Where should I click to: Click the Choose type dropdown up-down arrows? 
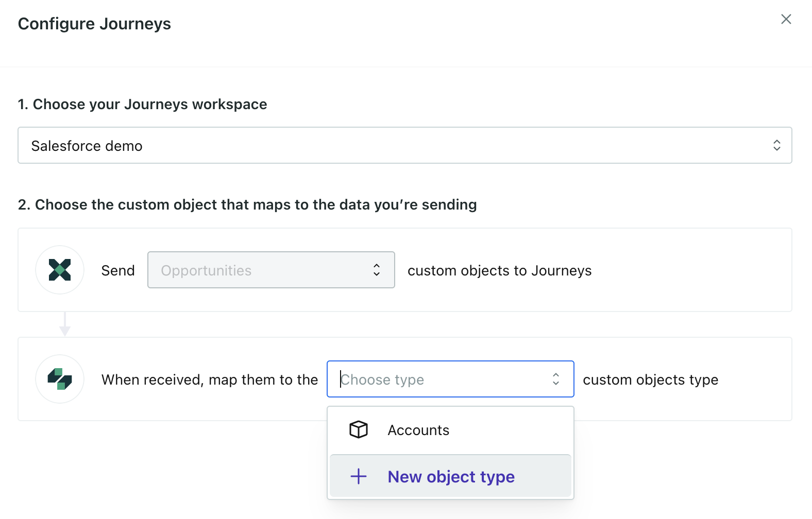[x=556, y=379]
